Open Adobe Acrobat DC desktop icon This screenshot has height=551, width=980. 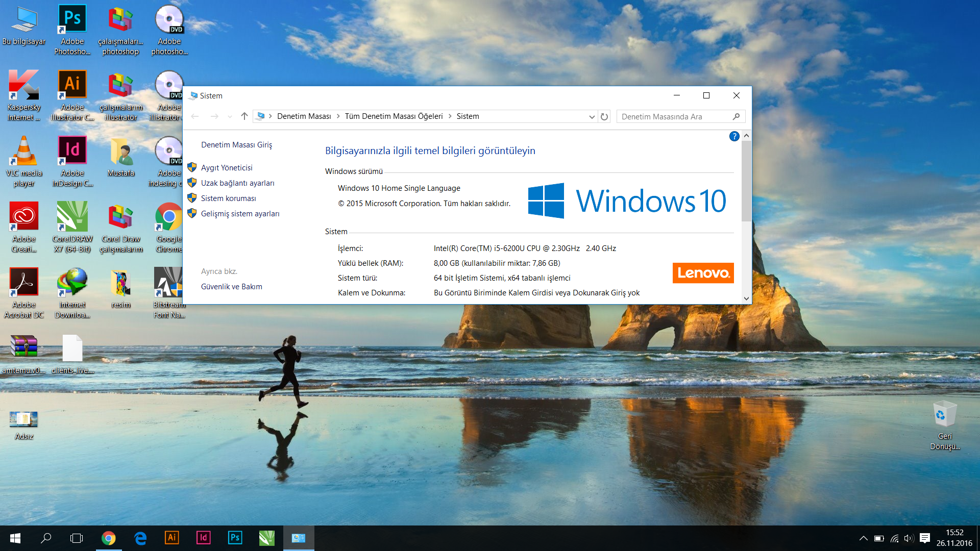24,293
